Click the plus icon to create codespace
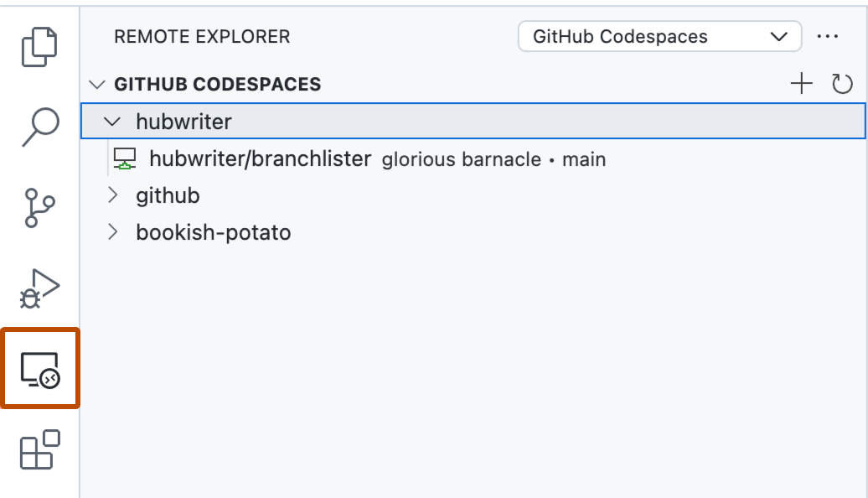Image resolution: width=868 pixels, height=498 pixels. 802,84
